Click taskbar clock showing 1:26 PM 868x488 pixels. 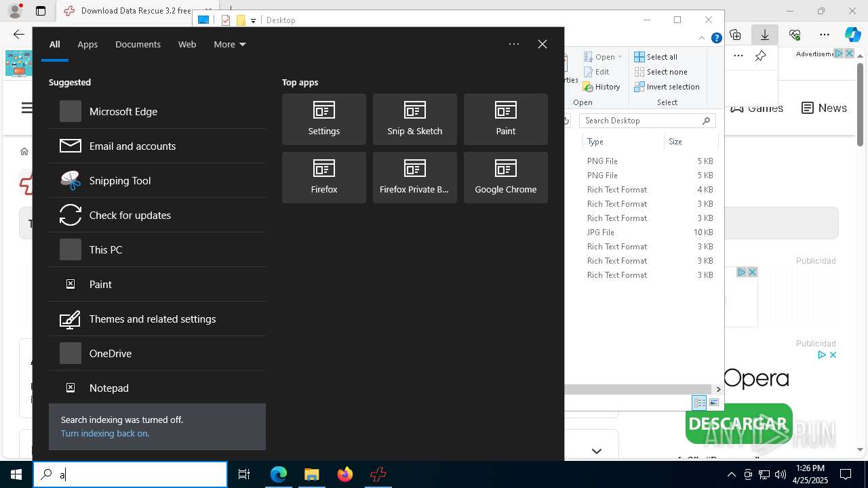tap(810, 474)
